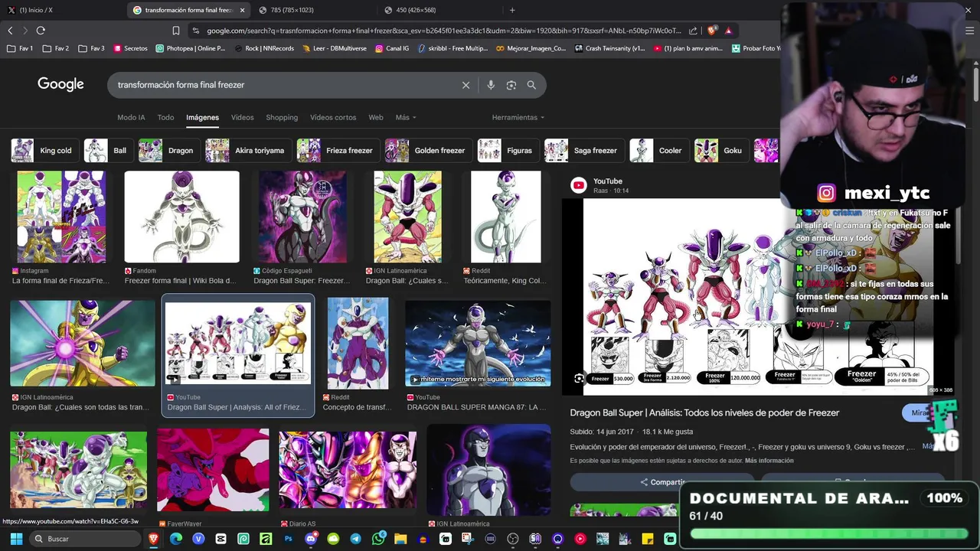Switch to the 'Todo' results tab
980x551 pixels.
[165, 117]
